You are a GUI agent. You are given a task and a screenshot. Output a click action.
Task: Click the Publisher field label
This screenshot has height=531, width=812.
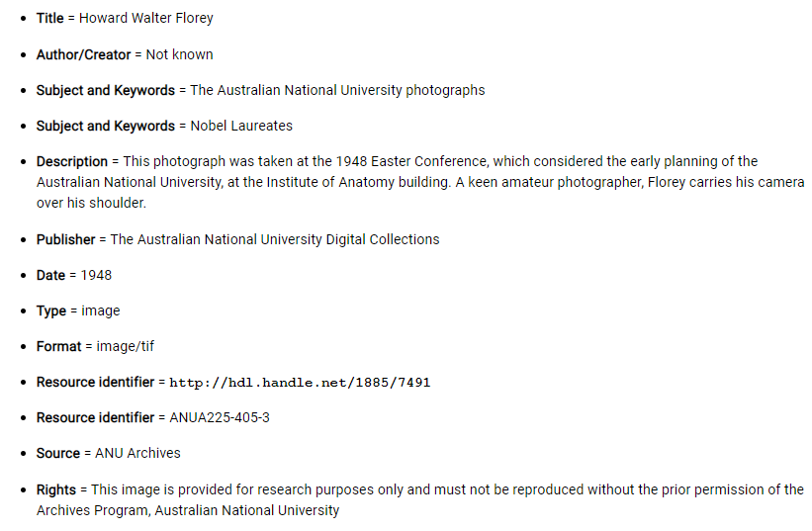[x=65, y=239]
